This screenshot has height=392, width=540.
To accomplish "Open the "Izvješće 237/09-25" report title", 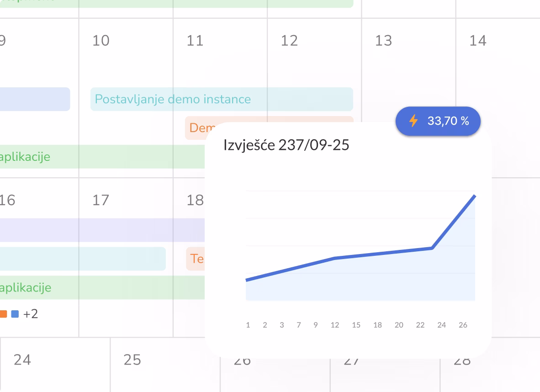I will coord(286,145).
